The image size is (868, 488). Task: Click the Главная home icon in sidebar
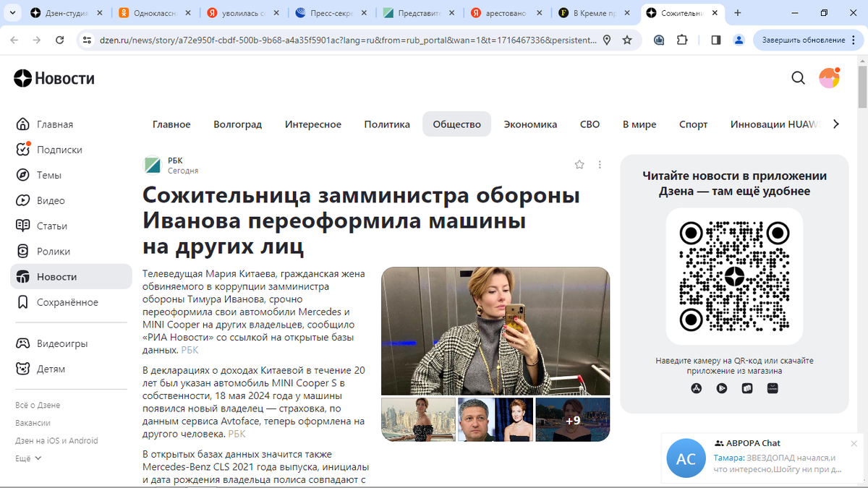23,124
